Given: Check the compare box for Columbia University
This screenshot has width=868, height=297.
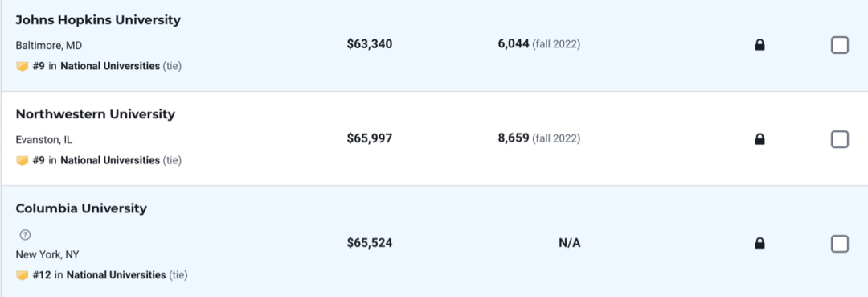Looking at the screenshot, I should tap(840, 244).
